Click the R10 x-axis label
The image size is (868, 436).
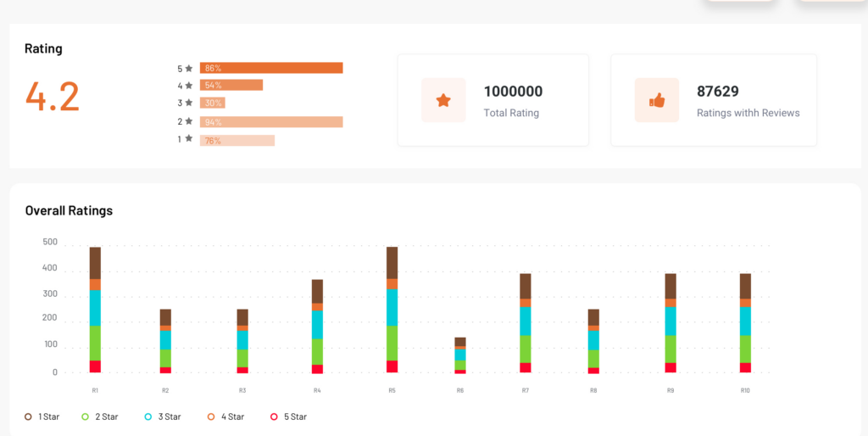tap(745, 390)
